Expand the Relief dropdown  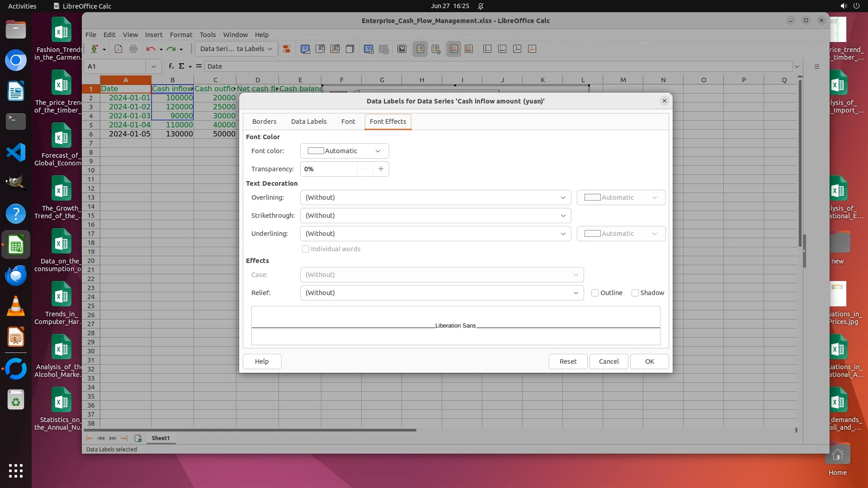click(x=442, y=293)
